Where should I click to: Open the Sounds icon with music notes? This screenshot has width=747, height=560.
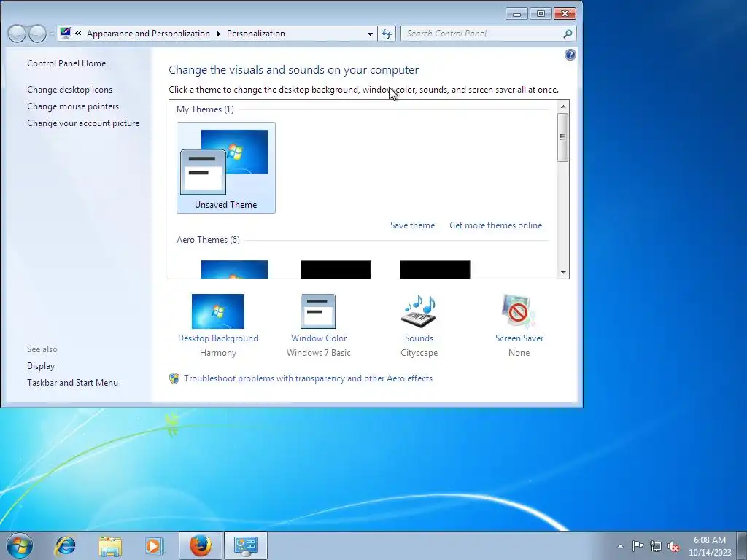pos(419,311)
